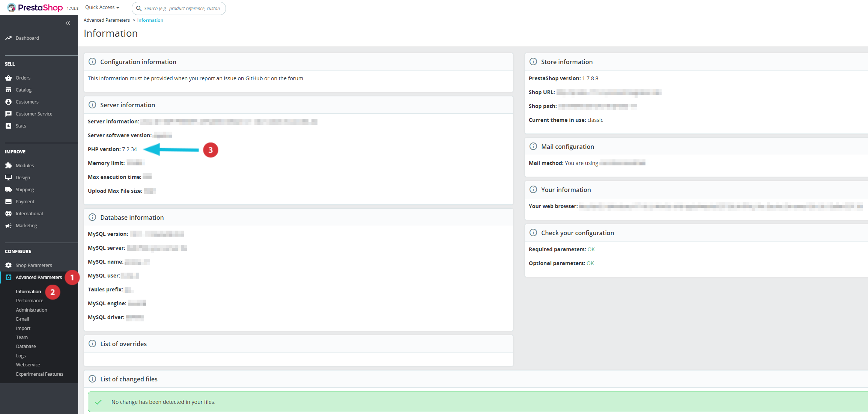This screenshot has height=414, width=868.
Task: Click the PrestaShop logo
Action: coord(35,7)
